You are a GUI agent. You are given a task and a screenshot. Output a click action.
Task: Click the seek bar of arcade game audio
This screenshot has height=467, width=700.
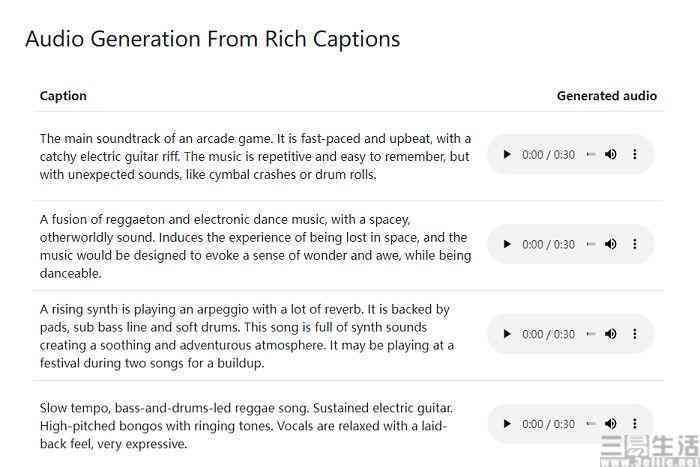point(591,154)
